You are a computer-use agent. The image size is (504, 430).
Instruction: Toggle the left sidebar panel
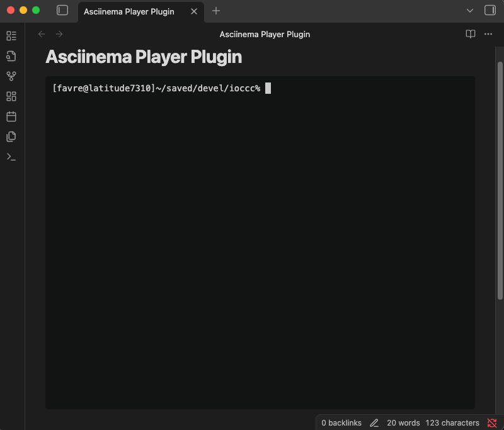[x=62, y=10]
